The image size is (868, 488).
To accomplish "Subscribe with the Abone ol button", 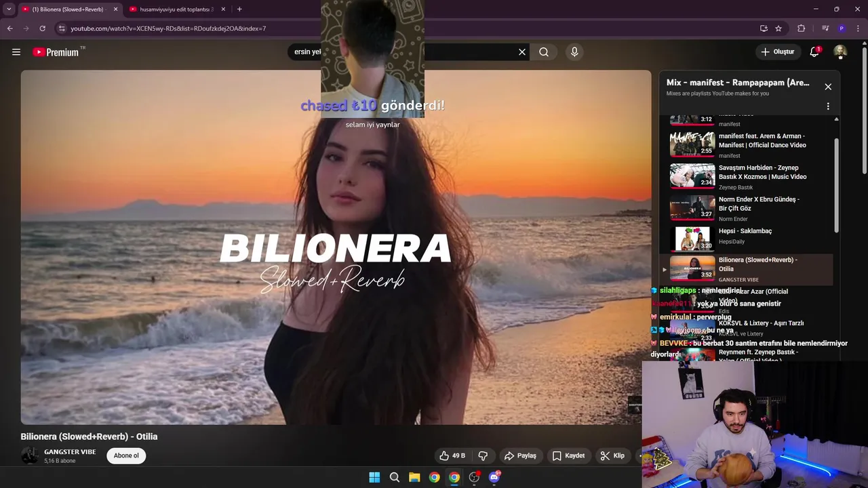I will tap(126, 455).
